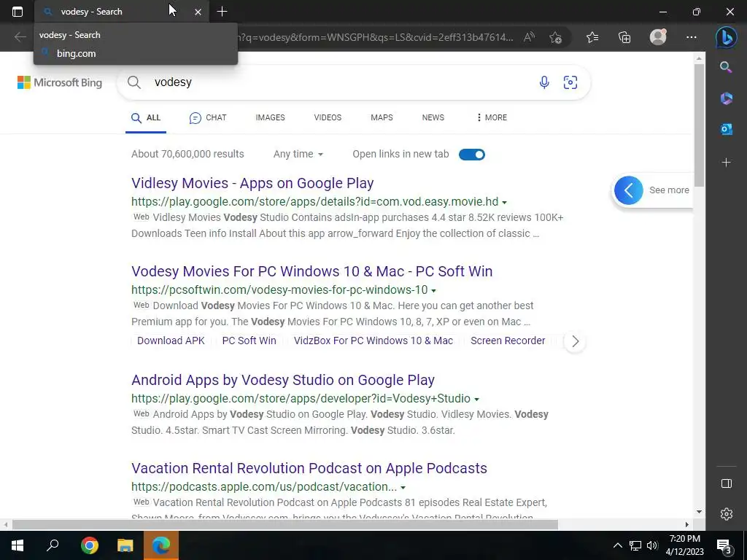Expand arrow beside pcsoftwin.com URL
This screenshot has width=747, height=560.
click(433, 290)
